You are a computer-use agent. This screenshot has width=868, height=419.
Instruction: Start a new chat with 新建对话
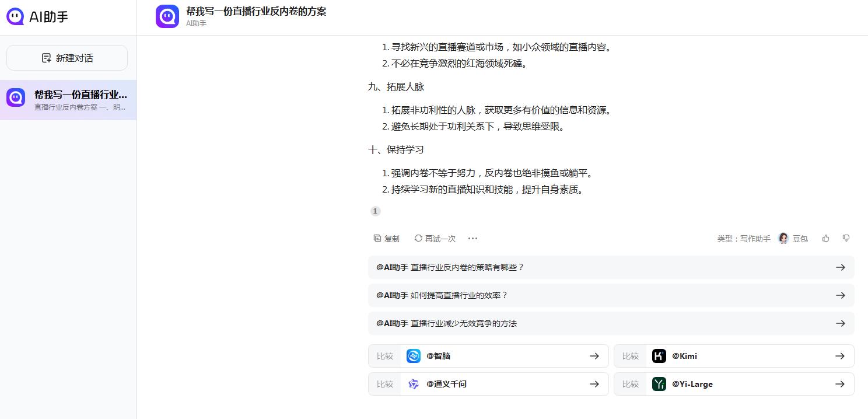click(x=67, y=58)
